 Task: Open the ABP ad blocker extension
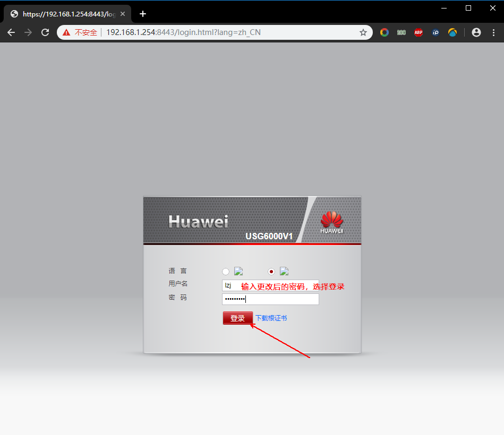[x=418, y=32]
